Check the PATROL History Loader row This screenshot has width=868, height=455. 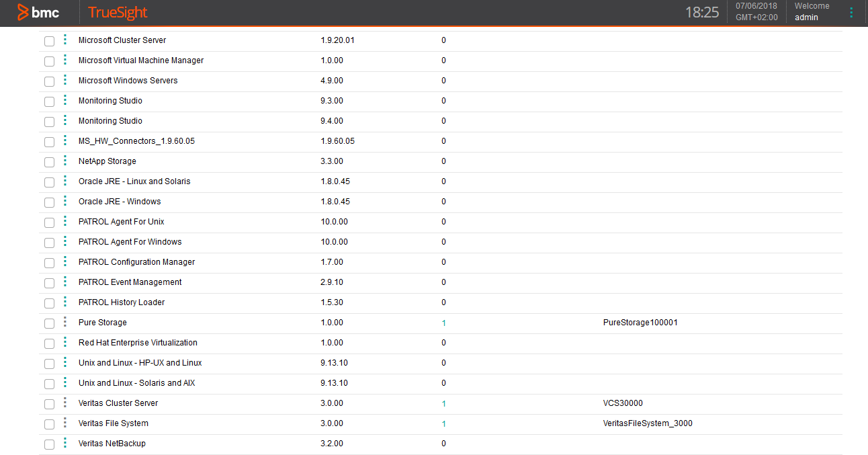point(49,303)
